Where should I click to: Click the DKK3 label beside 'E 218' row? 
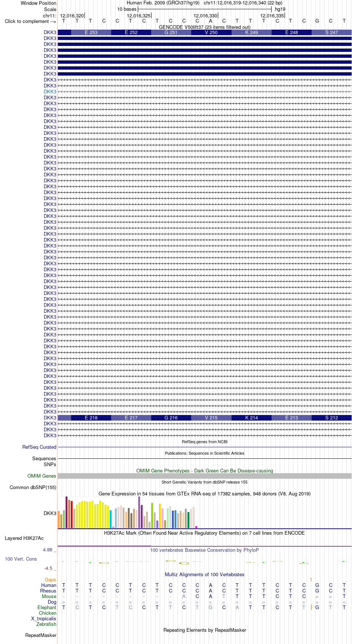[x=50, y=418]
